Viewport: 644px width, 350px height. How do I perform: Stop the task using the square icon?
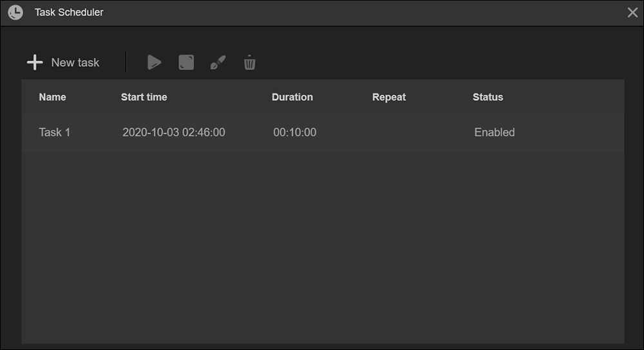(186, 62)
